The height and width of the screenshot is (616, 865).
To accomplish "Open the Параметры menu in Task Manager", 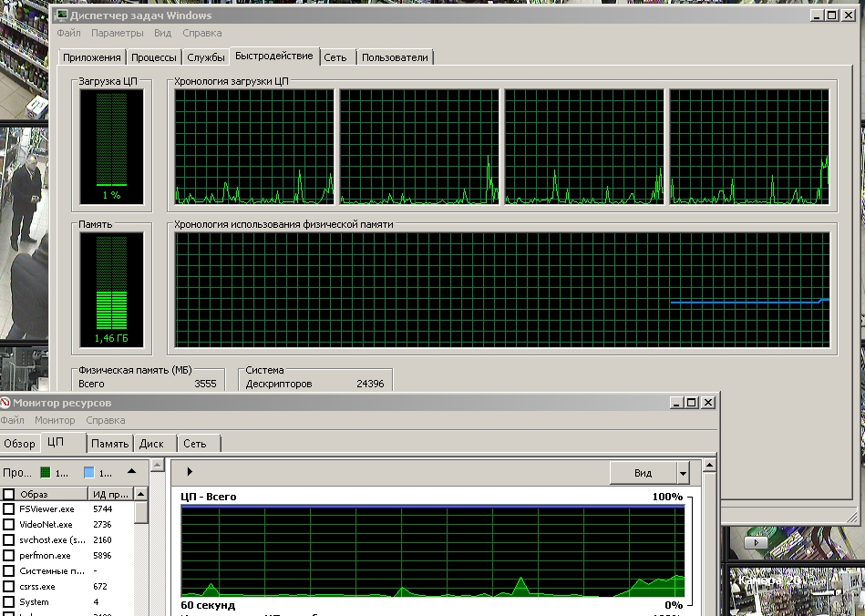I will [117, 34].
